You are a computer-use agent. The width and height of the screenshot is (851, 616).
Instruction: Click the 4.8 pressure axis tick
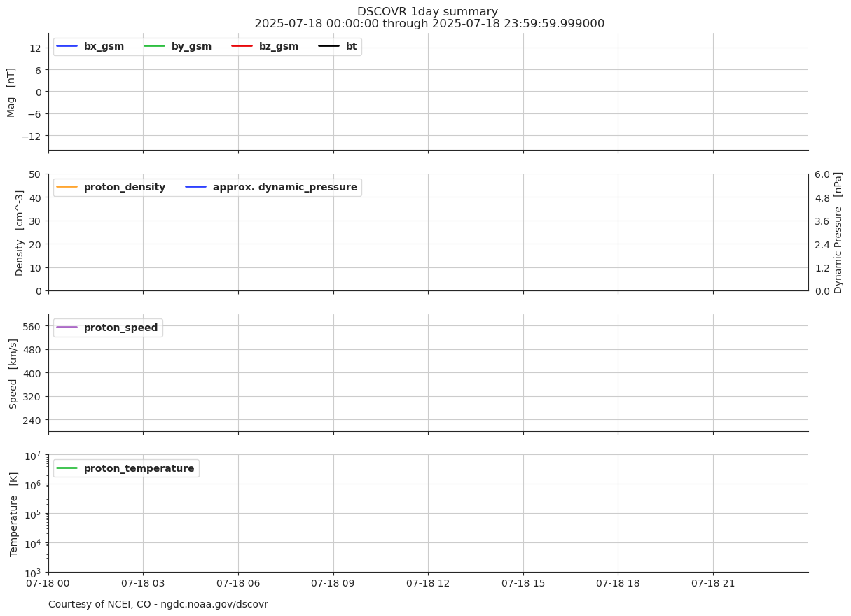[x=822, y=198]
